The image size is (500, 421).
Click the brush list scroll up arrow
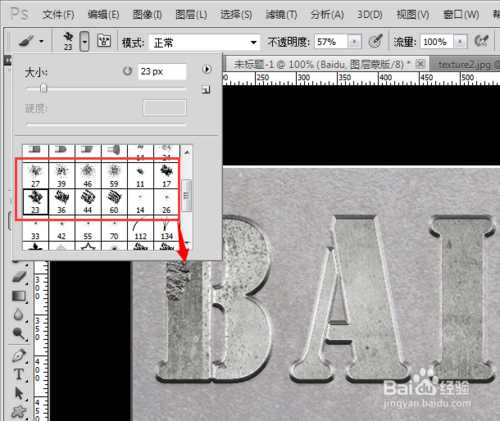187,152
